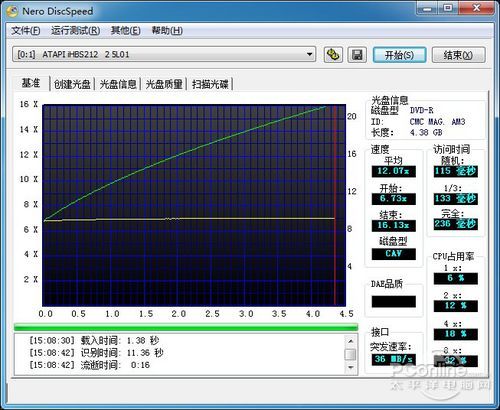This screenshot has height=410, width=500.
Task: Click the refresh drives icon button
Action: click(333, 55)
